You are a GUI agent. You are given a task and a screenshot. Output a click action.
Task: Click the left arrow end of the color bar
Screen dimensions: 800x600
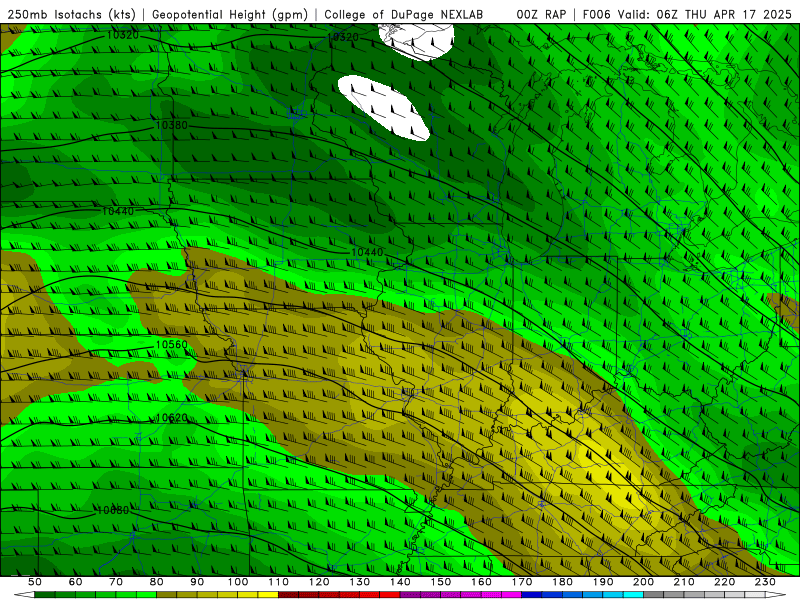coord(24,594)
